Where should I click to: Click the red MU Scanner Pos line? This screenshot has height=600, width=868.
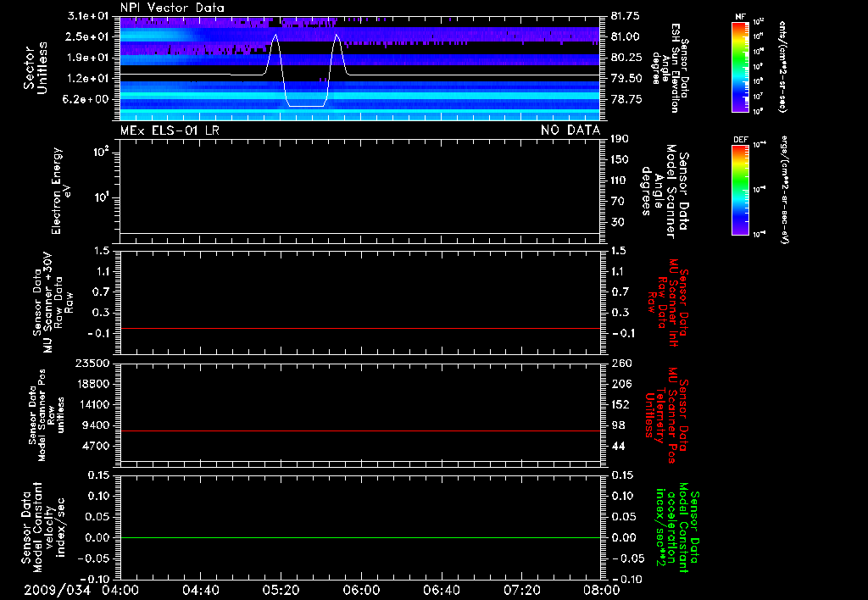[360, 431]
